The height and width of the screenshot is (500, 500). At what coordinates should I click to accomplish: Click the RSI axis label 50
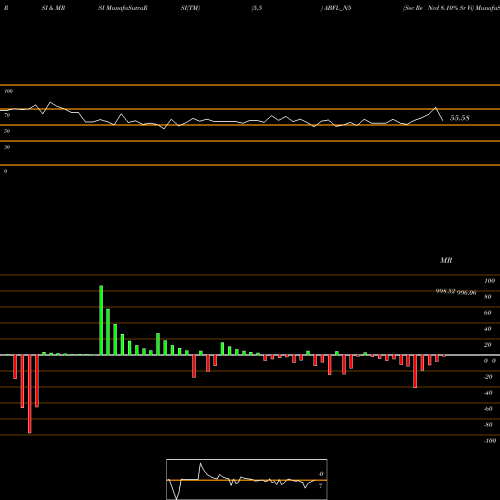(7, 131)
